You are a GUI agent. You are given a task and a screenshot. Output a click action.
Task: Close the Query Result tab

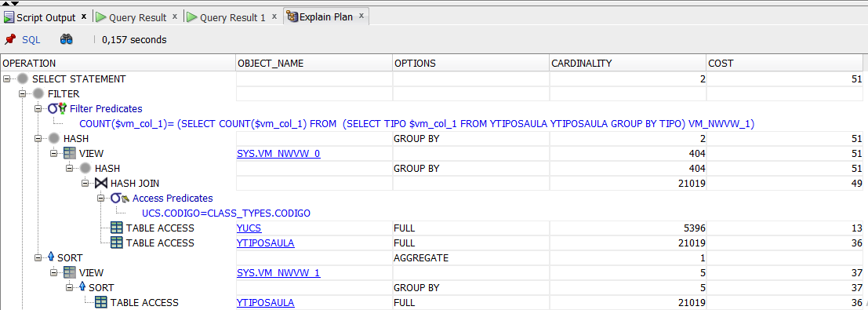[174, 16]
